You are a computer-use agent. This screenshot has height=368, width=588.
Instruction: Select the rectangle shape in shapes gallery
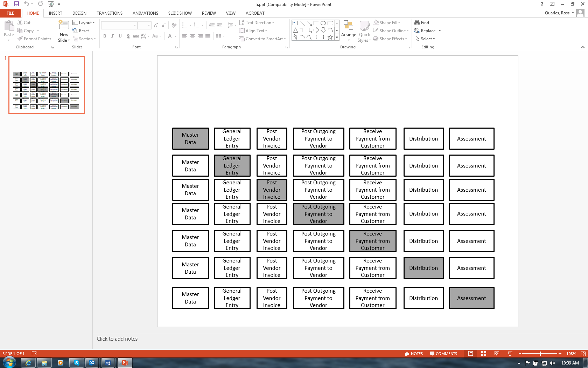click(316, 23)
